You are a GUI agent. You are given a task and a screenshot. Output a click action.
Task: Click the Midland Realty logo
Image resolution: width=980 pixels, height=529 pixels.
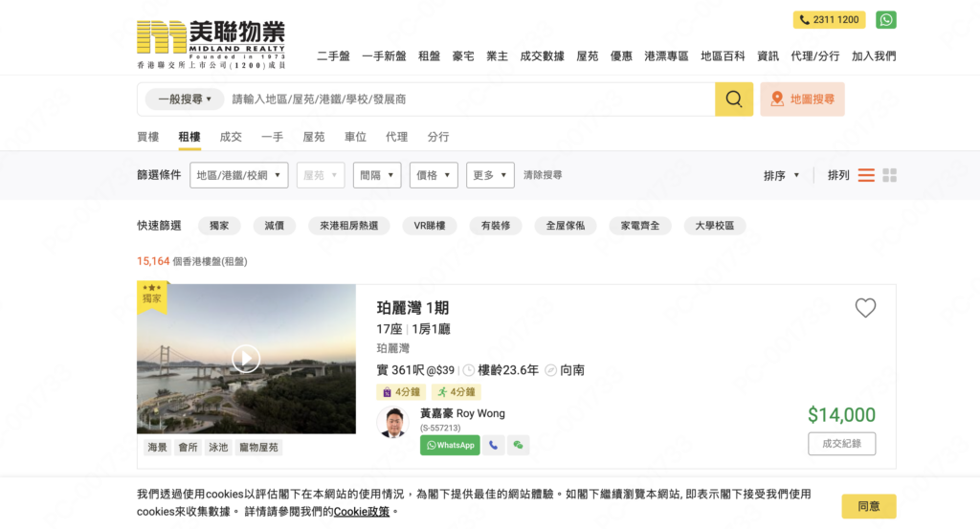(211, 44)
